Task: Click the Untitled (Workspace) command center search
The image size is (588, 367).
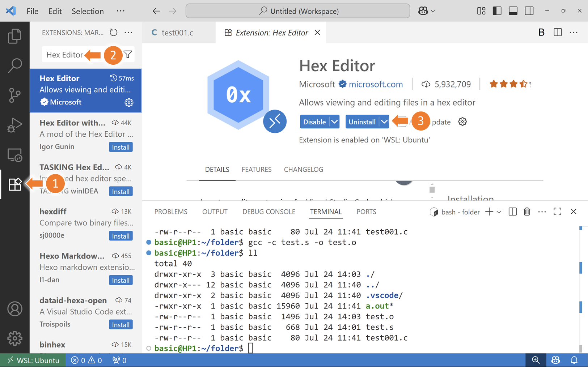Action: pyautogui.click(x=298, y=11)
